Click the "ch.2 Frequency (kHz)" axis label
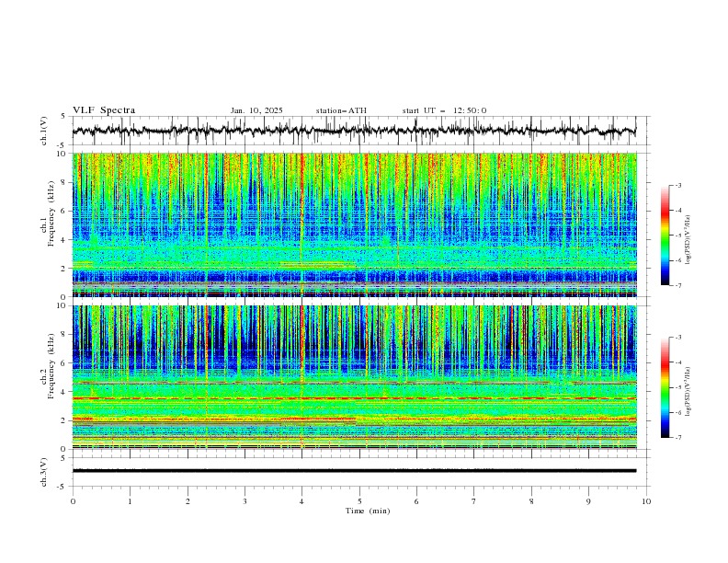This screenshot has height=563, width=728. coord(48,365)
